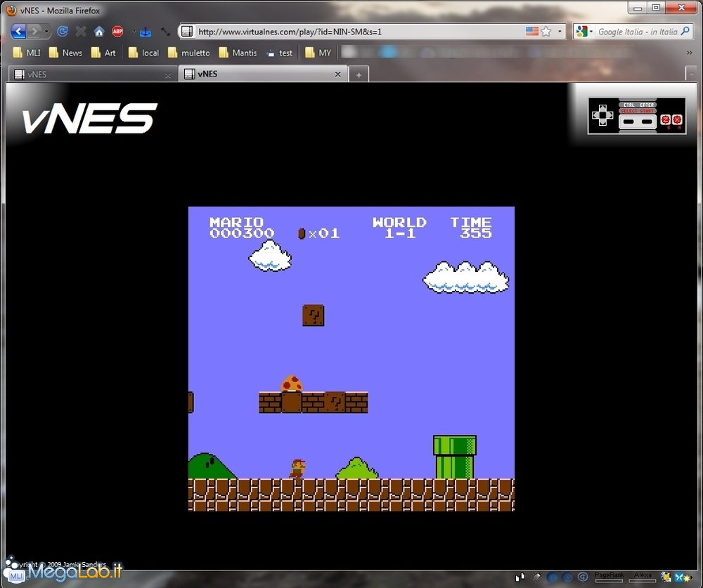Open the list-all-tabs dropdown
The width and height of the screenshot is (703, 588).
(691, 74)
